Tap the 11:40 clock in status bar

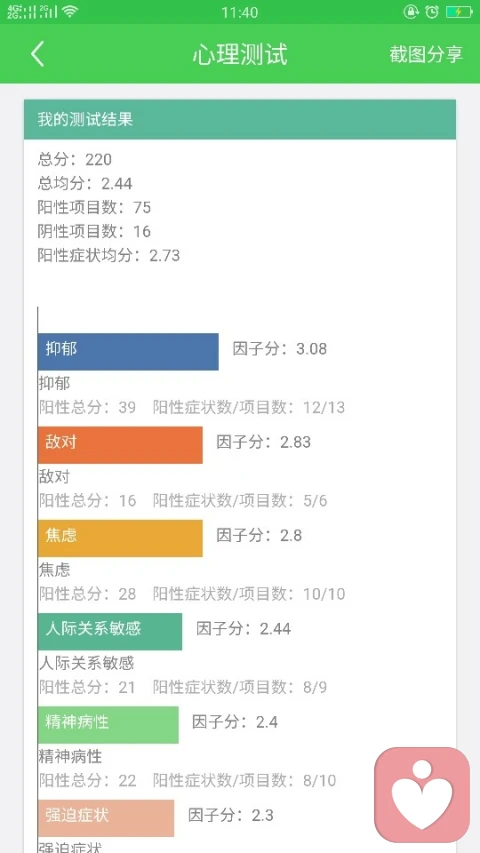pyautogui.click(x=239, y=12)
